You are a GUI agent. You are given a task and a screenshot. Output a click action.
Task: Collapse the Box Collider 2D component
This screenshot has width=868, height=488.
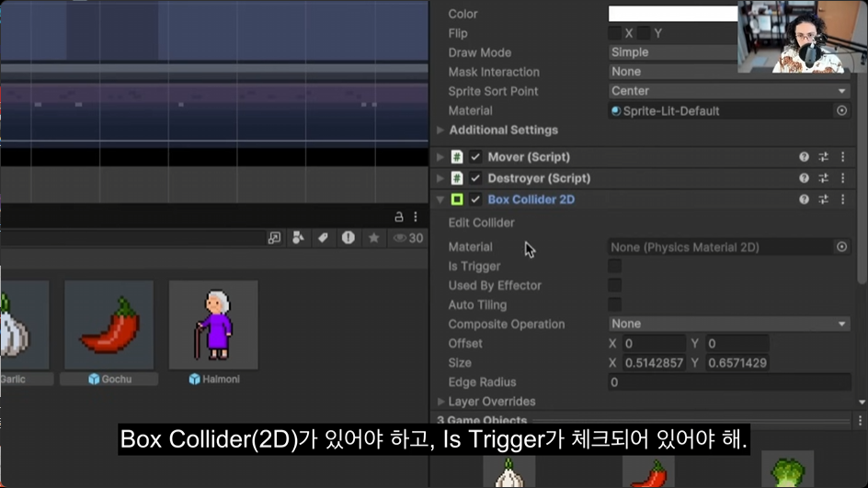point(440,199)
